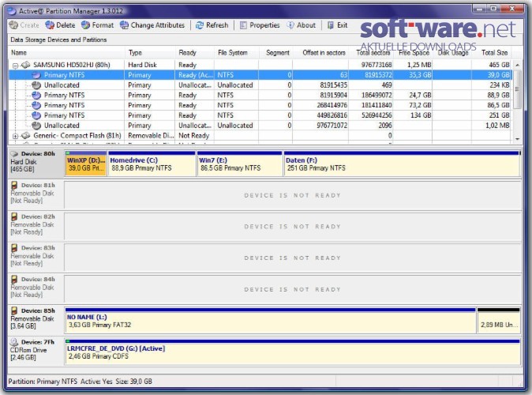The height and width of the screenshot is (395, 532).
Task: Click the partition icon at offset 268414976
Action: coord(36,105)
